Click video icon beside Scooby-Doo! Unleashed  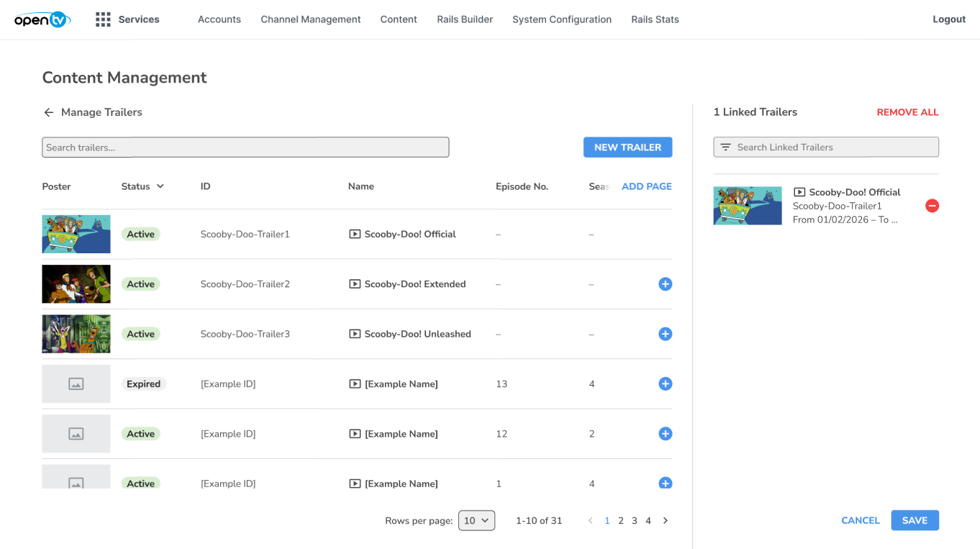click(355, 334)
